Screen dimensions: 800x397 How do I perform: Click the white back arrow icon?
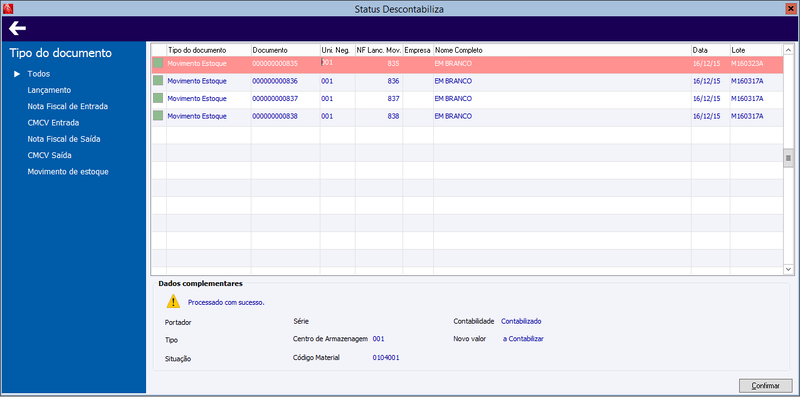(17, 29)
